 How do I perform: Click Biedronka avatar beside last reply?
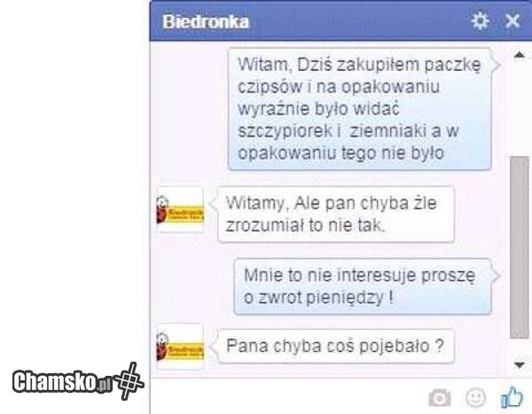[180, 346]
